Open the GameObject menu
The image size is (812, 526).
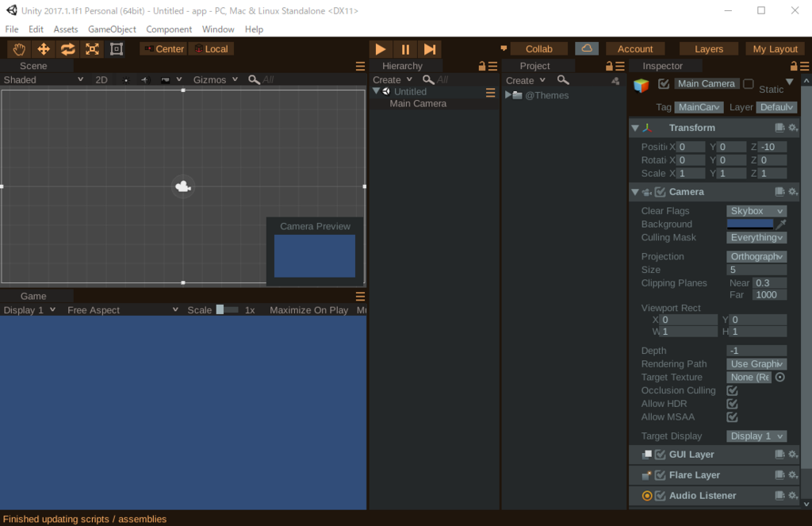(x=112, y=29)
